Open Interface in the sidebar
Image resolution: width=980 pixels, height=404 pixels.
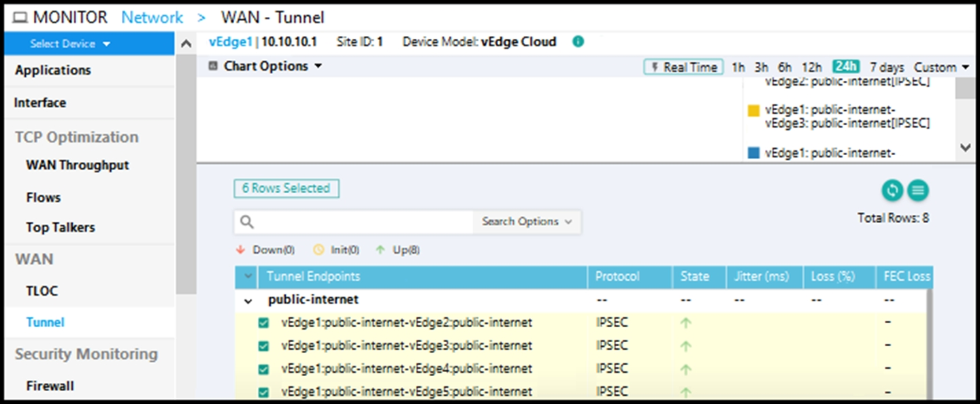pyautogui.click(x=40, y=103)
